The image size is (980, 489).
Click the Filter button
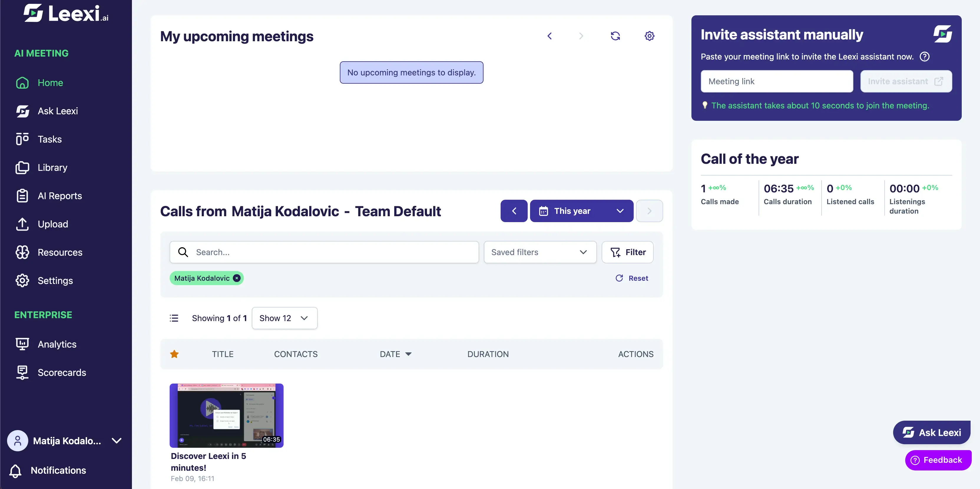(x=627, y=252)
